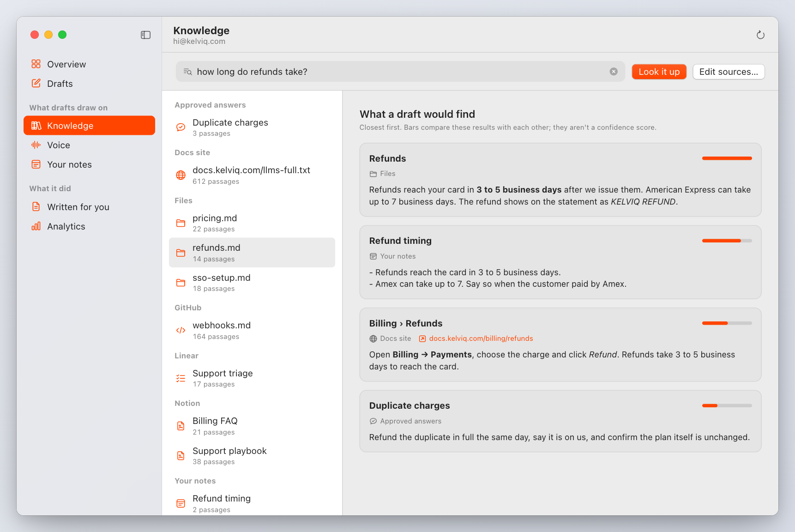Click the refresh icon at top right

tap(760, 35)
